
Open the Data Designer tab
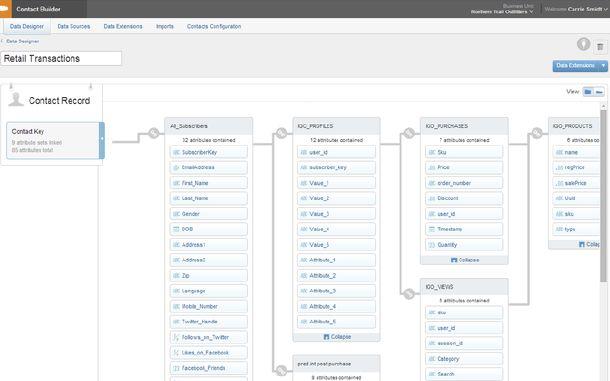tap(26, 26)
